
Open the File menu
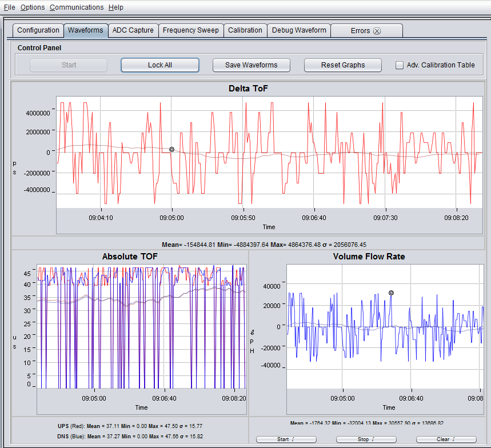click(x=10, y=7)
